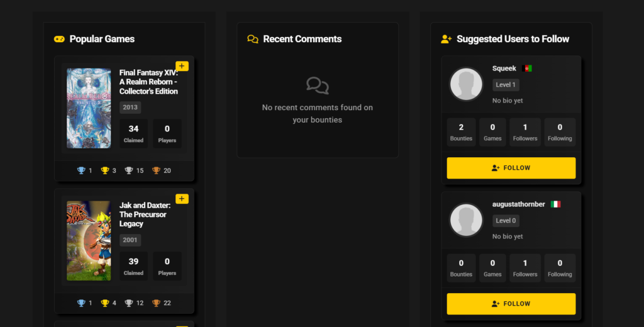Screen dimensions: 644x327
Task: Click Jak and Daxter silver trophy icon
Action: click(x=129, y=303)
